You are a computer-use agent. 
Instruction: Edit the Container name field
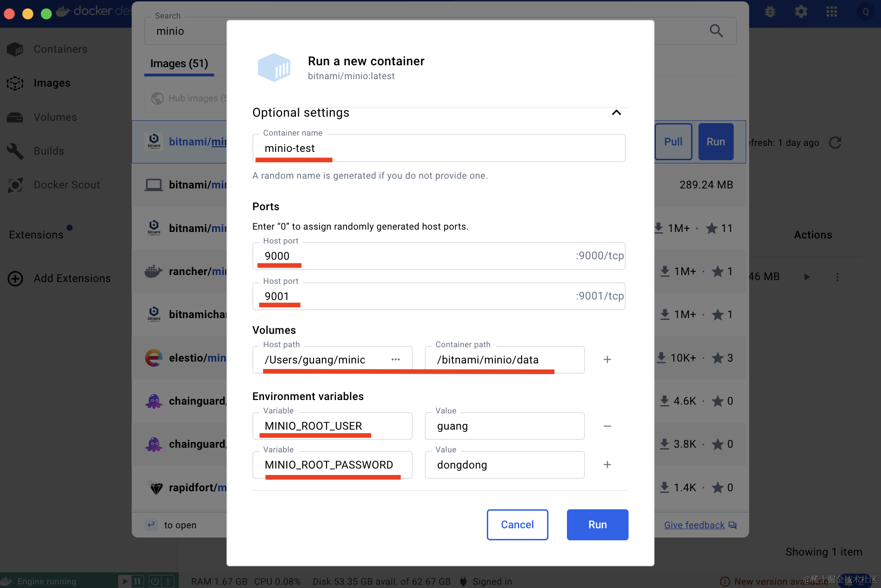(x=439, y=148)
